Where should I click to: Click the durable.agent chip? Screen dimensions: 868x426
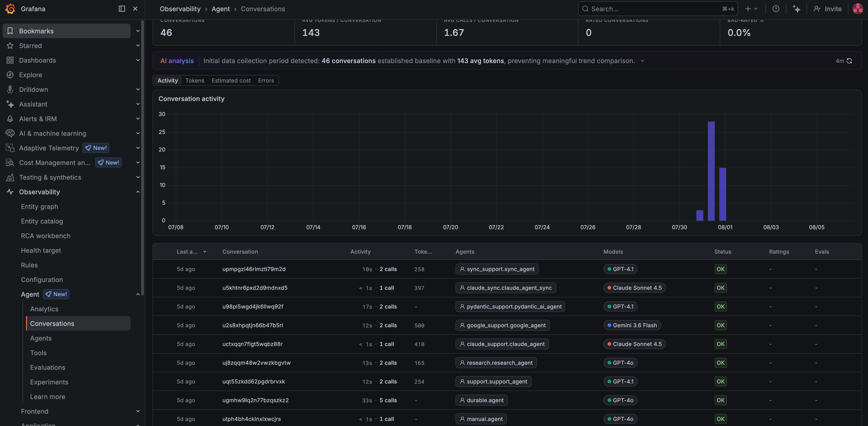coord(482,400)
